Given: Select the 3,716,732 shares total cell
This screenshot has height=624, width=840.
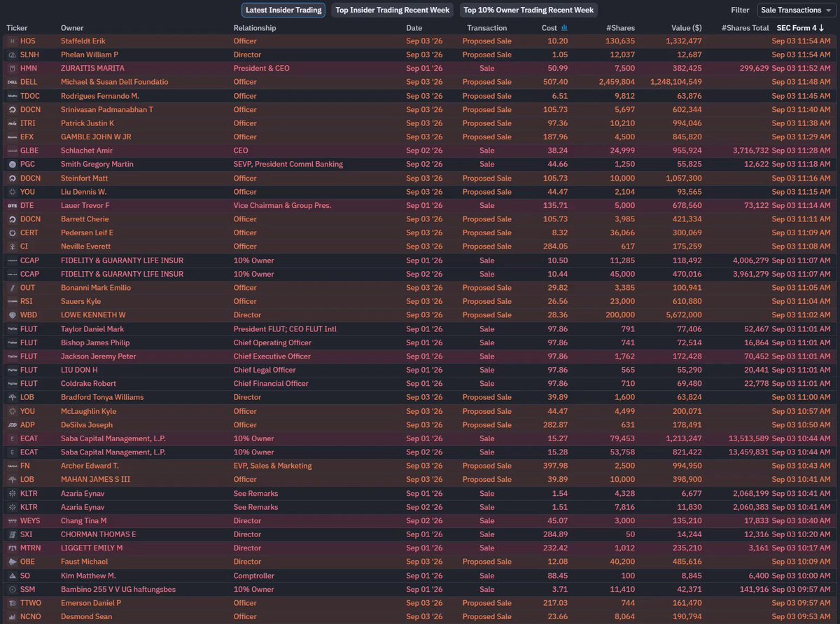Looking at the screenshot, I should pos(750,151).
